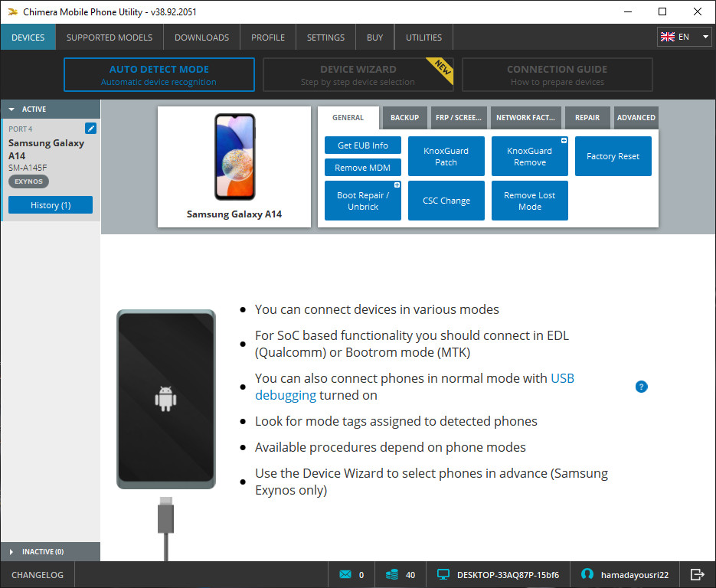Screen dimensions: 716x588
Task: Open messages envelope icon in status bar
Action: pyautogui.click(x=345, y=574)
